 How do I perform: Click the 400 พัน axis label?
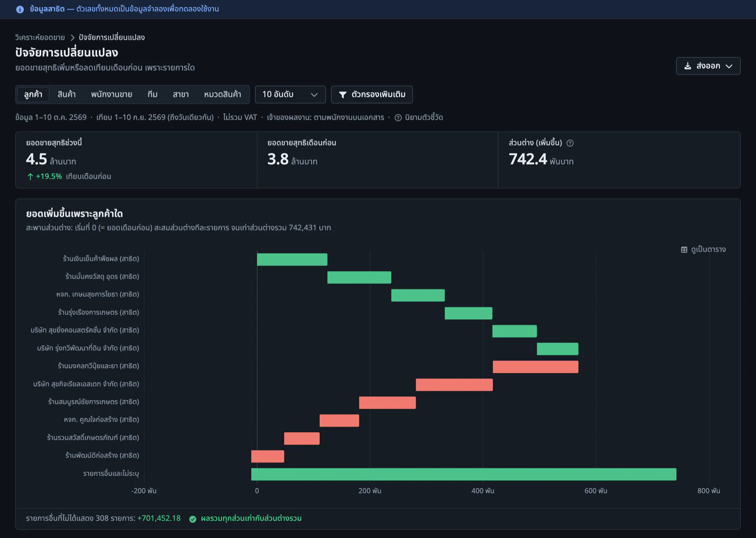483,491
